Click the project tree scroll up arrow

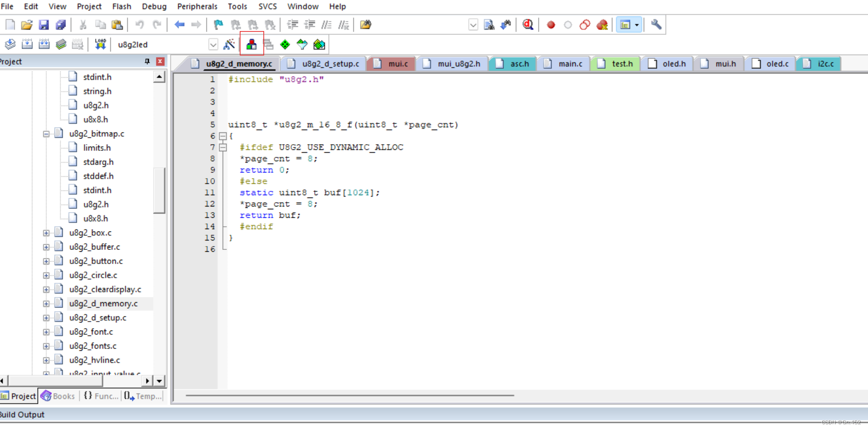coord(159,77)
